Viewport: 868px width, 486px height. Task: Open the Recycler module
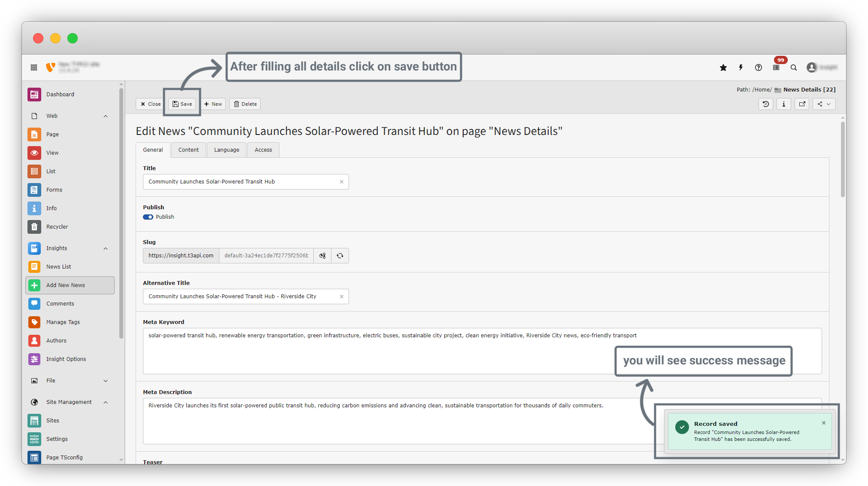click(57, 226)
